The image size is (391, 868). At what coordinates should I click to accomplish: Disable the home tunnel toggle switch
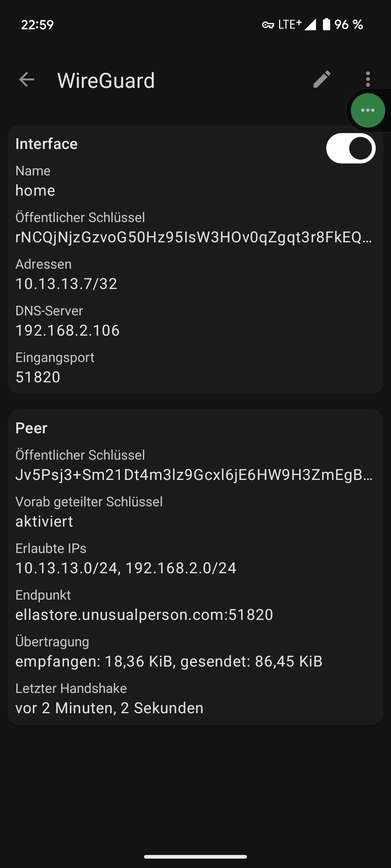click(350, 148)
